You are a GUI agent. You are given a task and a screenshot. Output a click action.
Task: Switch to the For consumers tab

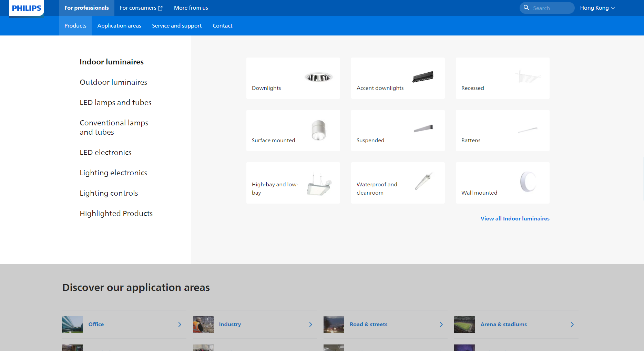point(141,8)
